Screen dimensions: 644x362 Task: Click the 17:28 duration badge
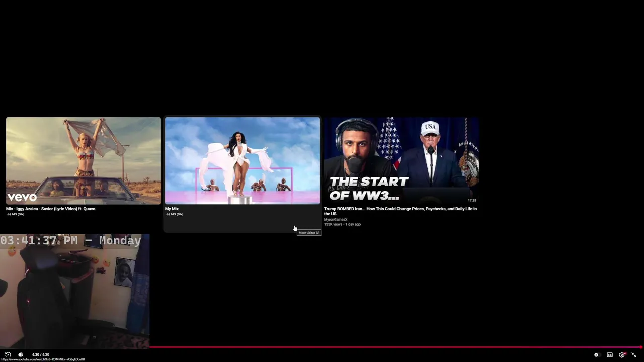(x=472, y=200)
